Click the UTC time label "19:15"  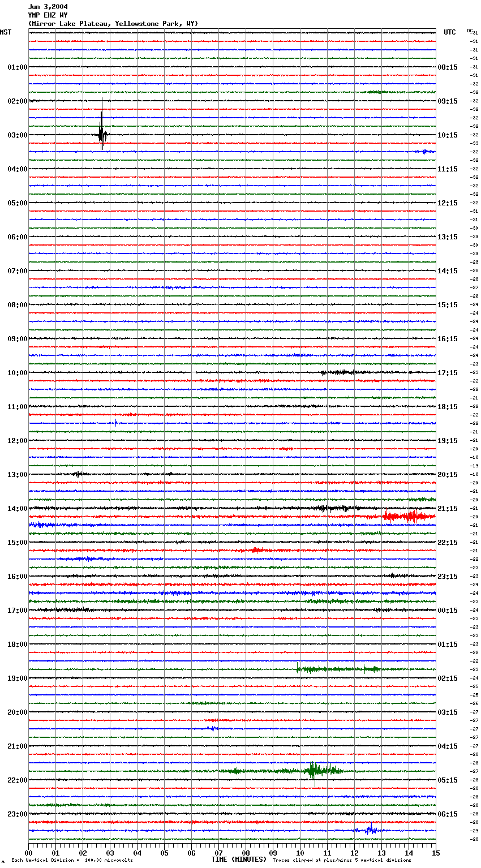448,441
